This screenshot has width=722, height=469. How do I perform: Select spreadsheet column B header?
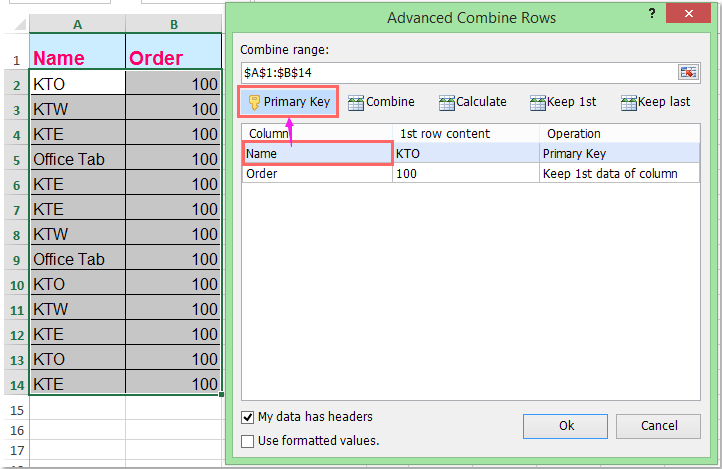point(174,24)
